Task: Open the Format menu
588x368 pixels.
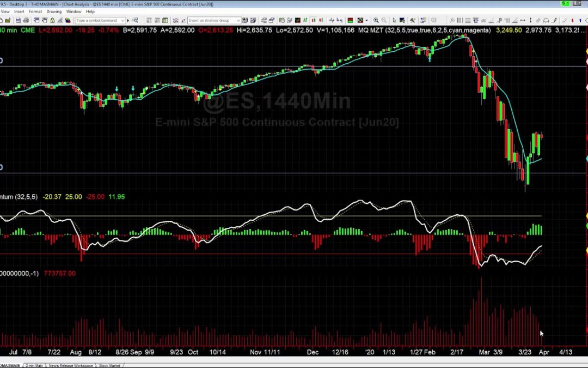Action: [35, 11]
